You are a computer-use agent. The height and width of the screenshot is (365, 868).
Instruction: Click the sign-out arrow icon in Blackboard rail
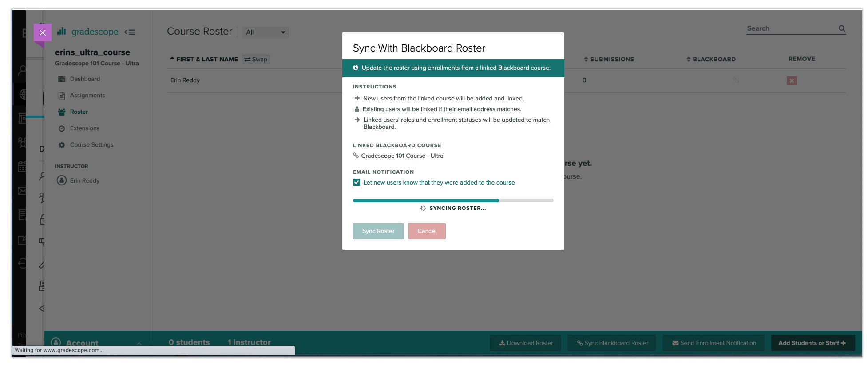coord(22,263)
